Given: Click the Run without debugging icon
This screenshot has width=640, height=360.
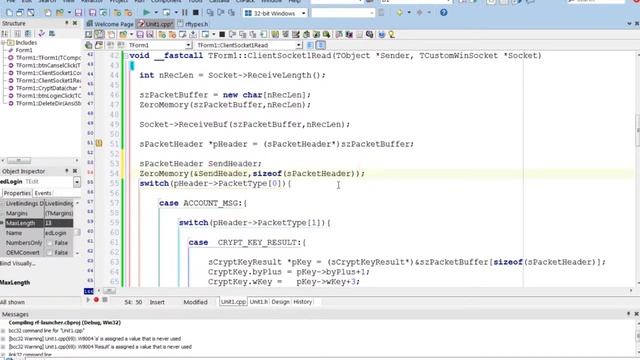Looking at the screenshot, I should [166, 13].
